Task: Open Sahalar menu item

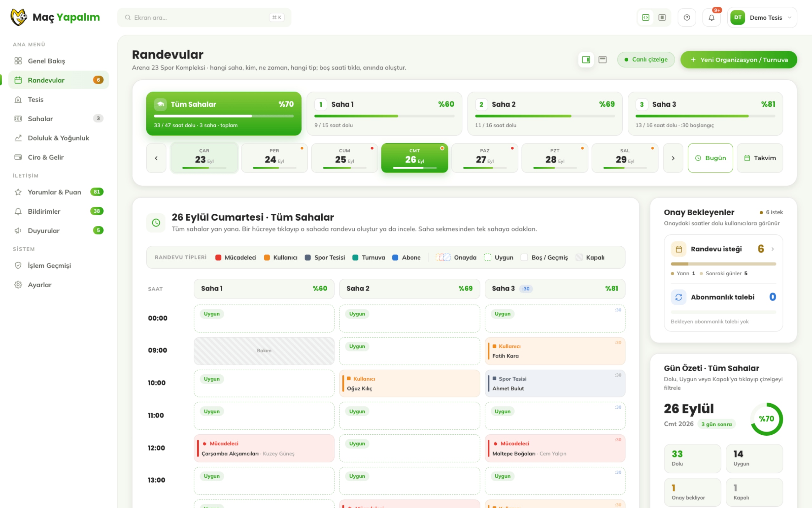Action: tap(58, 119)
